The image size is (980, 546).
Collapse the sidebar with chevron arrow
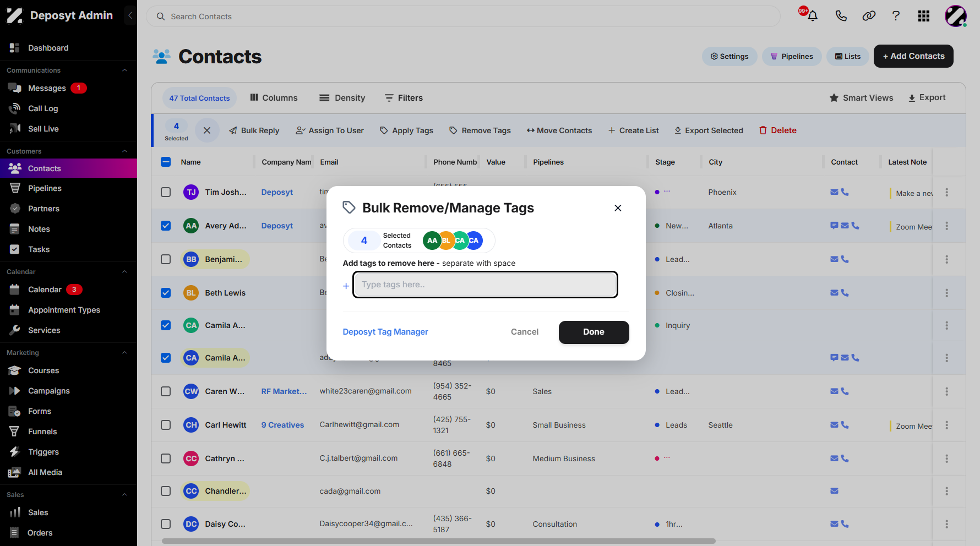[130, 15]
